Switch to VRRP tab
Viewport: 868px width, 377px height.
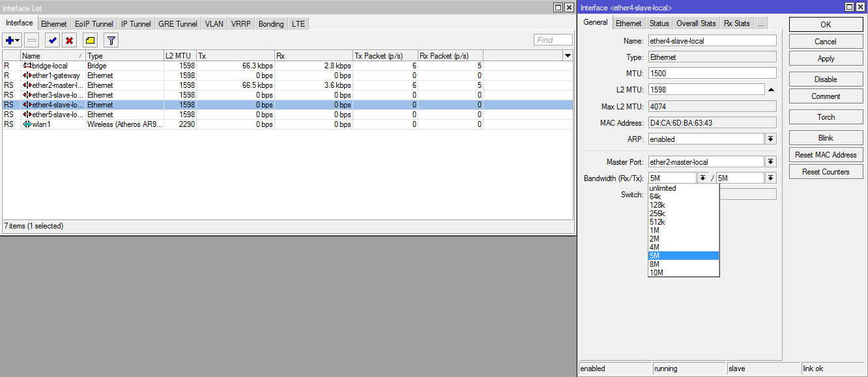(x=240, y=24)
